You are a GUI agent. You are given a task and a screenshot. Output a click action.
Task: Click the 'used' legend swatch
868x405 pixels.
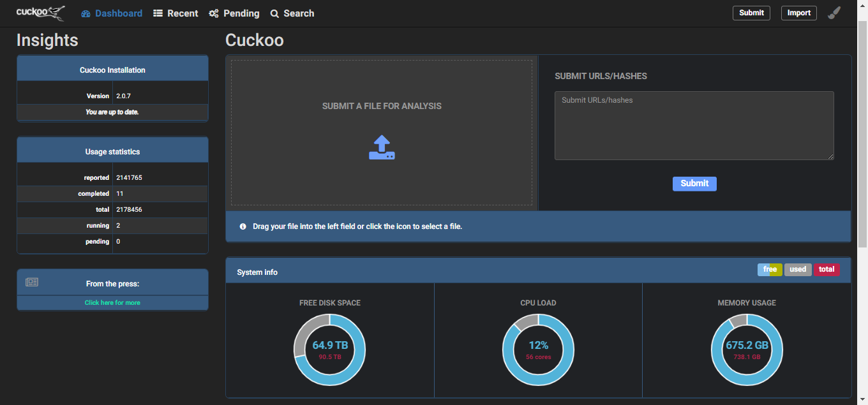point(798,270)
